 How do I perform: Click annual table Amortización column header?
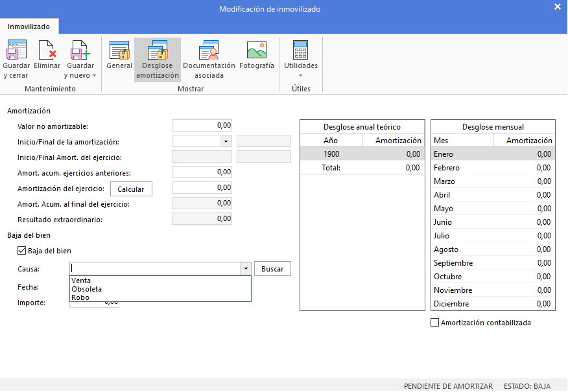pyautogui.click(x=394, y=141)
